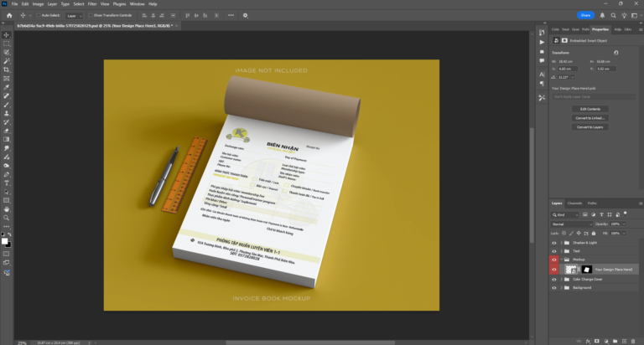644x345 pixels.
Task: Add a layer mask from the Layers panel footer
Action: (x=597, y=341)
